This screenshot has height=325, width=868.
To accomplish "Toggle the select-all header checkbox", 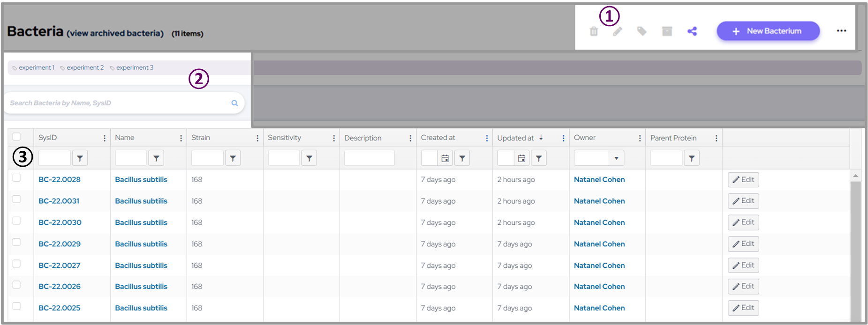I will point(17,137).
